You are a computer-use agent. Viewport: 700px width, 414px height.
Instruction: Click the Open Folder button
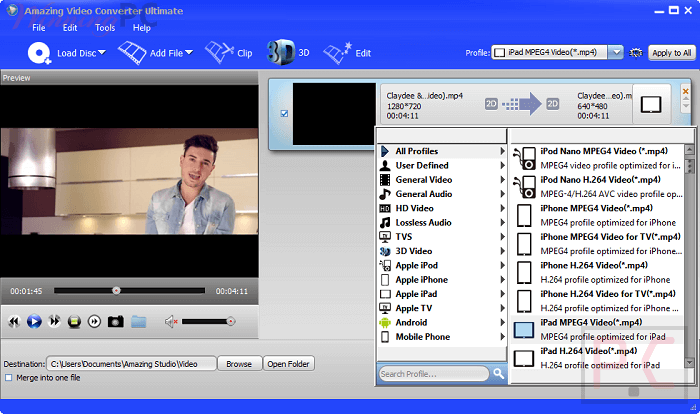tap(288, 364)
